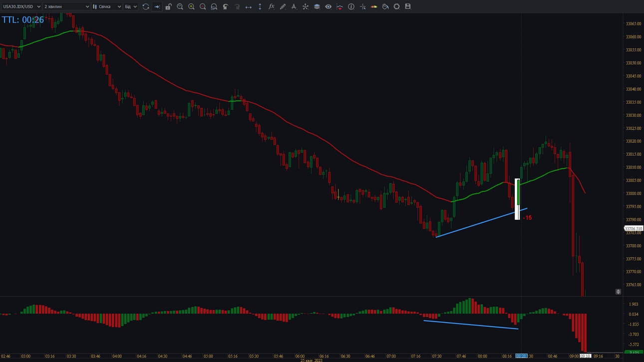Toggle the chart lock padlock icon
This screenshot has height=362, width=644.
pyautogui.click(x=169, y=6)
